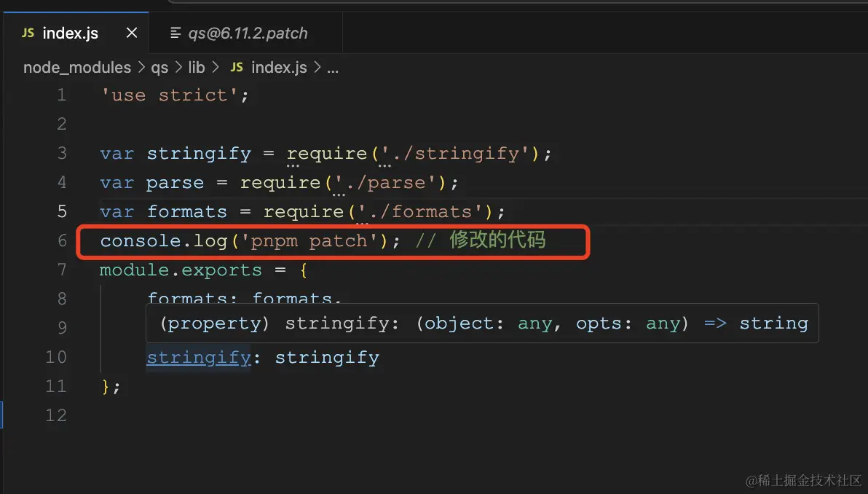868x494 pixels.
Task: Click the './stringify' require path
Action: click(457, 154)
